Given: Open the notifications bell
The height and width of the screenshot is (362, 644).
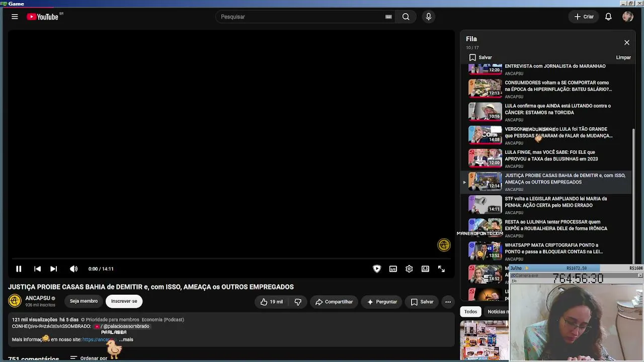Looking at the screenshot, I should coord(608,17).
